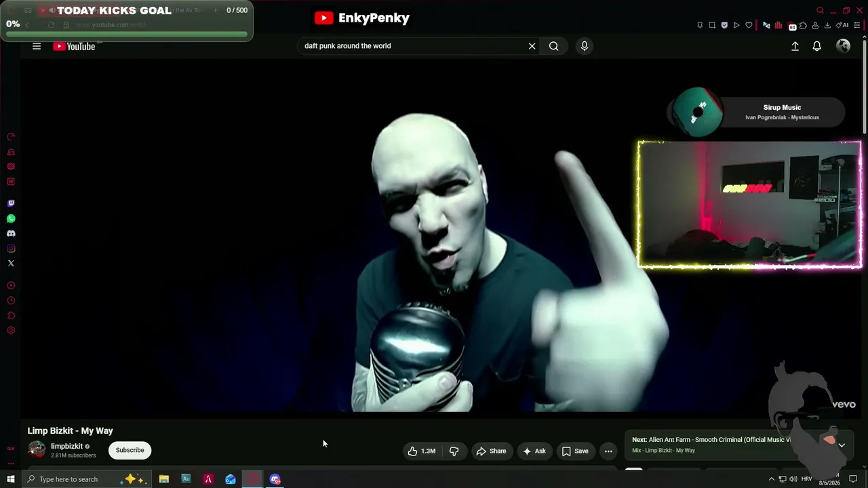868x488 pixels.
Task: Start voice search with the microphone
Action: point(585,46)
